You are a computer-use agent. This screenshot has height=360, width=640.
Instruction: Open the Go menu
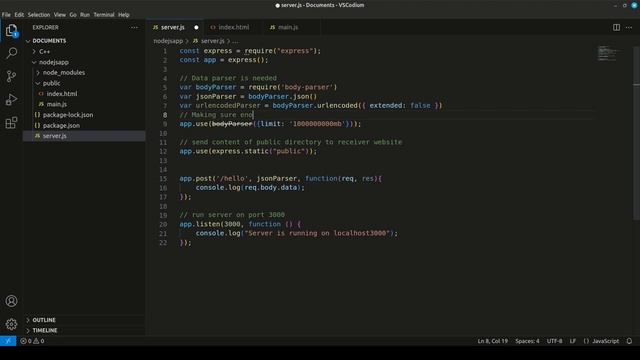[x=73, y=15]
